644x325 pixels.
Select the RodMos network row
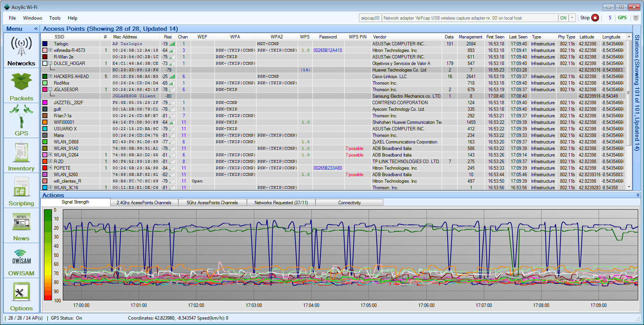pos(333,83)
